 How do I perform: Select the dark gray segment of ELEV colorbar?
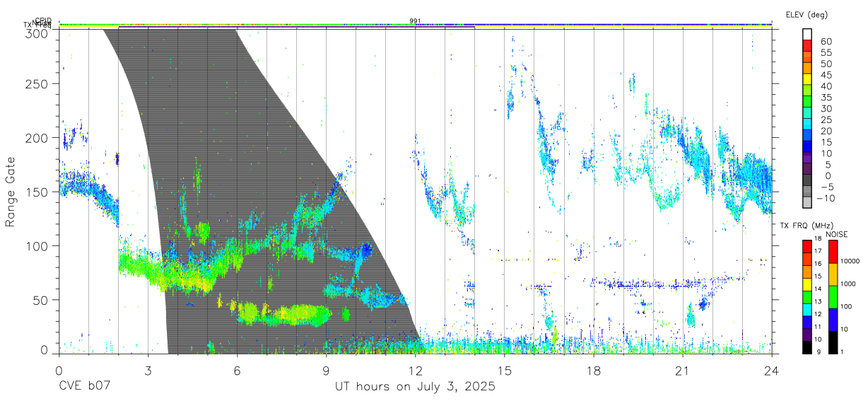point(808,181)
